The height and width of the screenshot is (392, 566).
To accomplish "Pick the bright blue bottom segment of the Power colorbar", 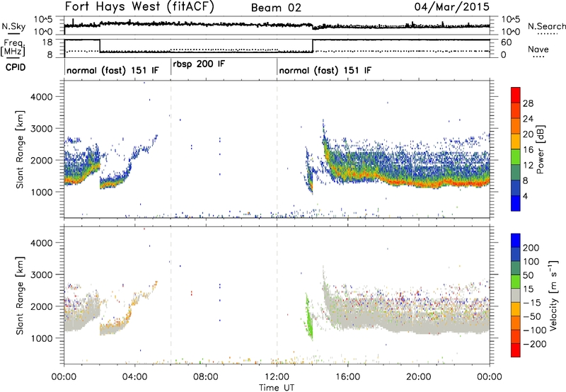I will click(516, 203).
